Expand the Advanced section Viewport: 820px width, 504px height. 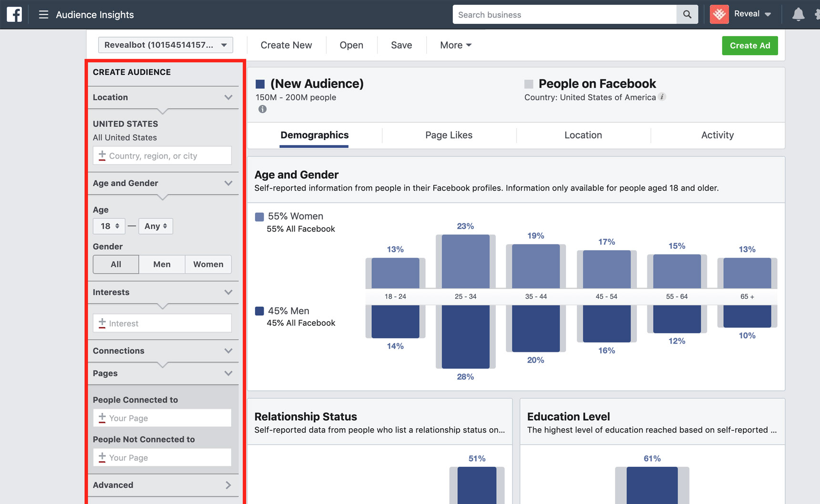point(163,485)
